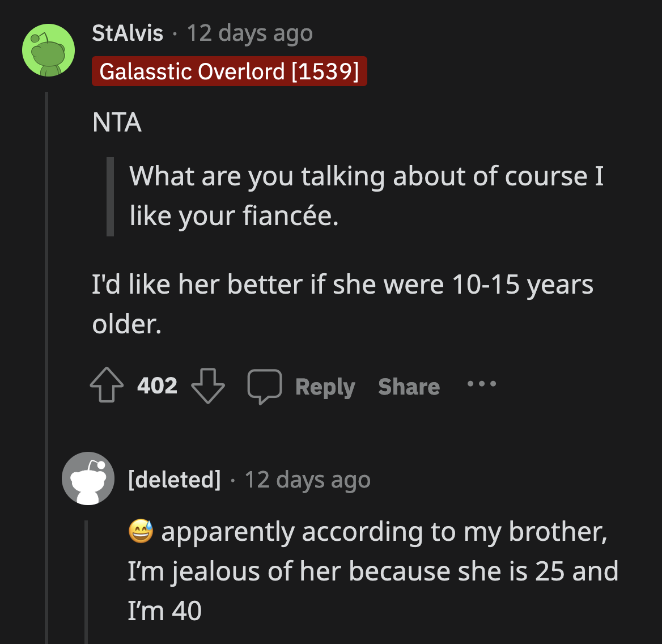Click the 402 vote count
Image resolution: width=662 pixels, height=644 pixels.
click(x=157, y=385)
